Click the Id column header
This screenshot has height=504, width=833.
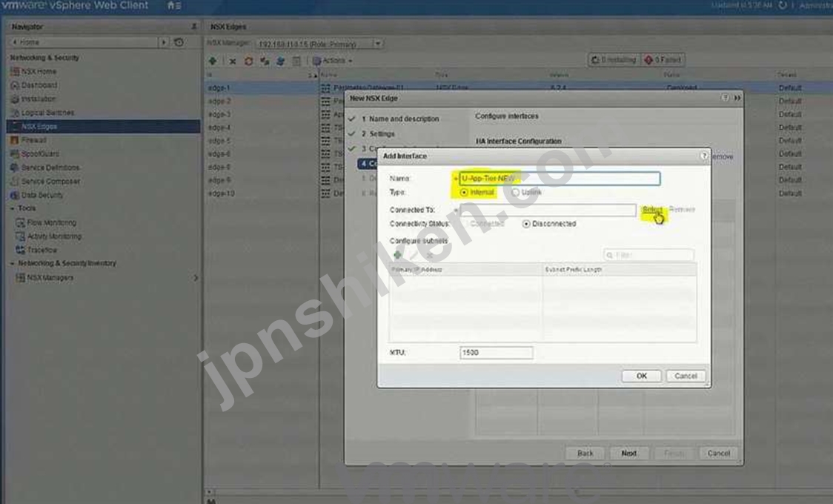(x=262, y=75)
